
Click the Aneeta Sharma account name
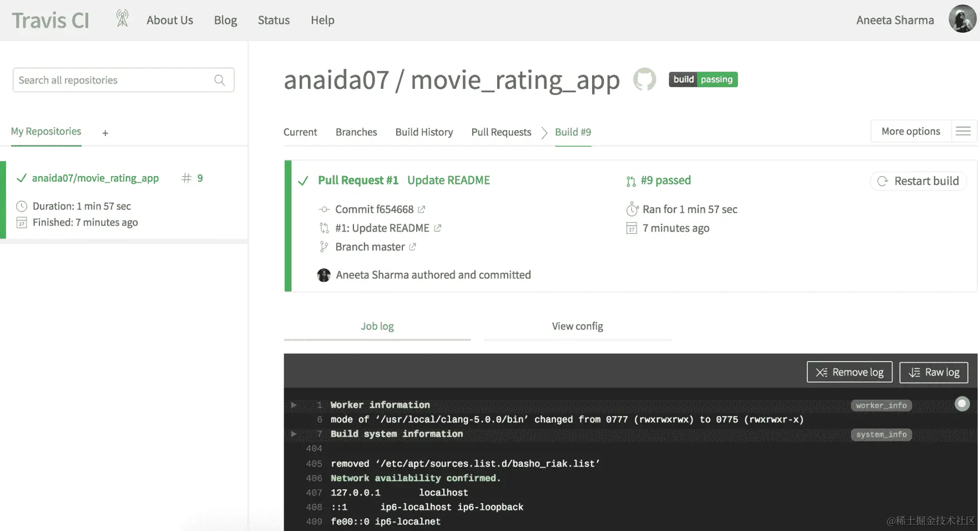point(895,20)
